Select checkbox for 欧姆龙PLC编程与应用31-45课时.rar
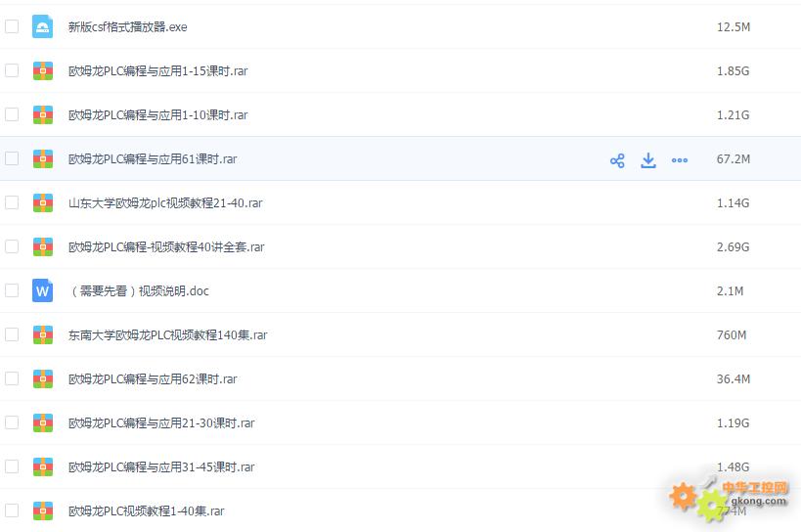The image size is (801, 532). pos(12,466)
